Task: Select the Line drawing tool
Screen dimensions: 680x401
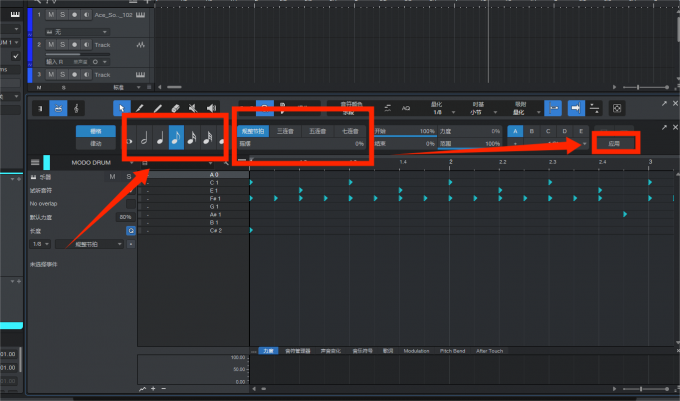Action: (x=157, y=108)
